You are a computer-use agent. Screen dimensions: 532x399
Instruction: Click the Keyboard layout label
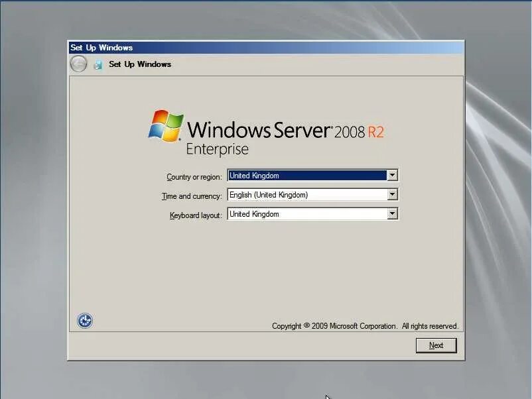point(196,214)
